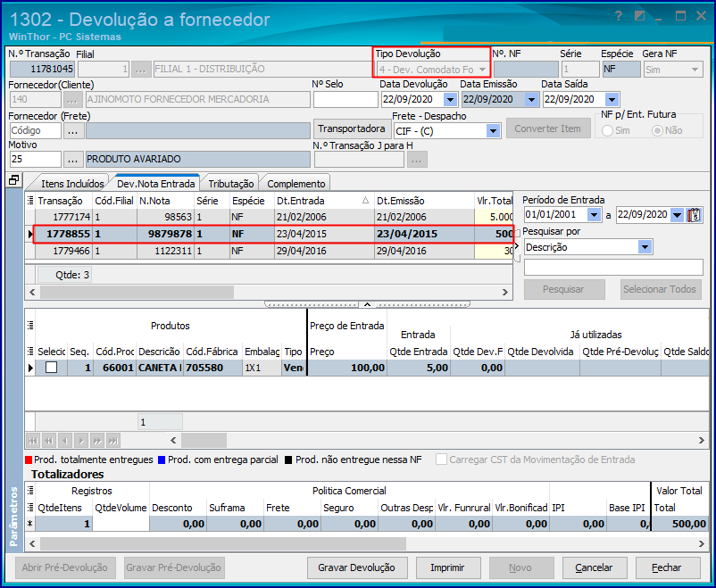Open the Fornecedor (Frete) lookup ellipsis button

(x=73, y=130)
